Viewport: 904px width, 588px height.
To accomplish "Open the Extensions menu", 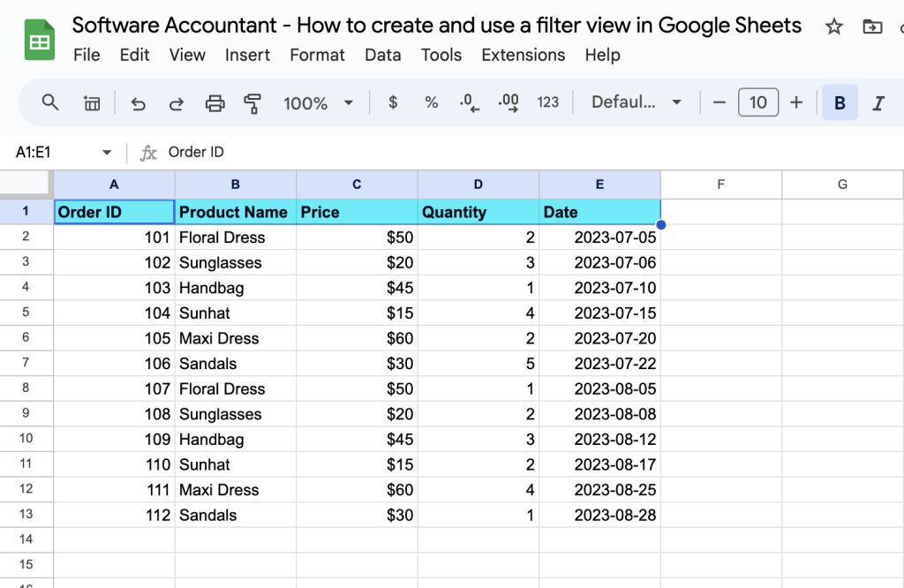I will point(523,55).
